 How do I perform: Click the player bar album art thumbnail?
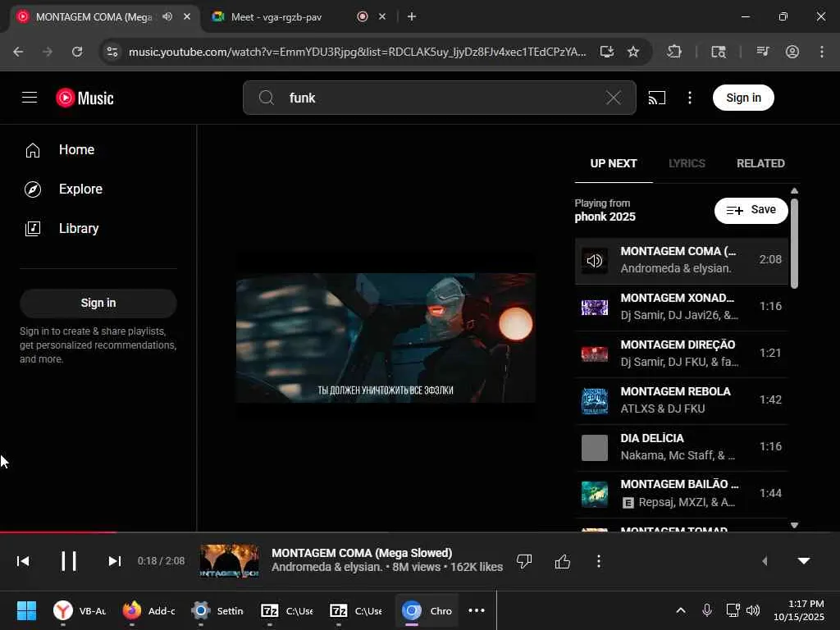pos(230,561)
